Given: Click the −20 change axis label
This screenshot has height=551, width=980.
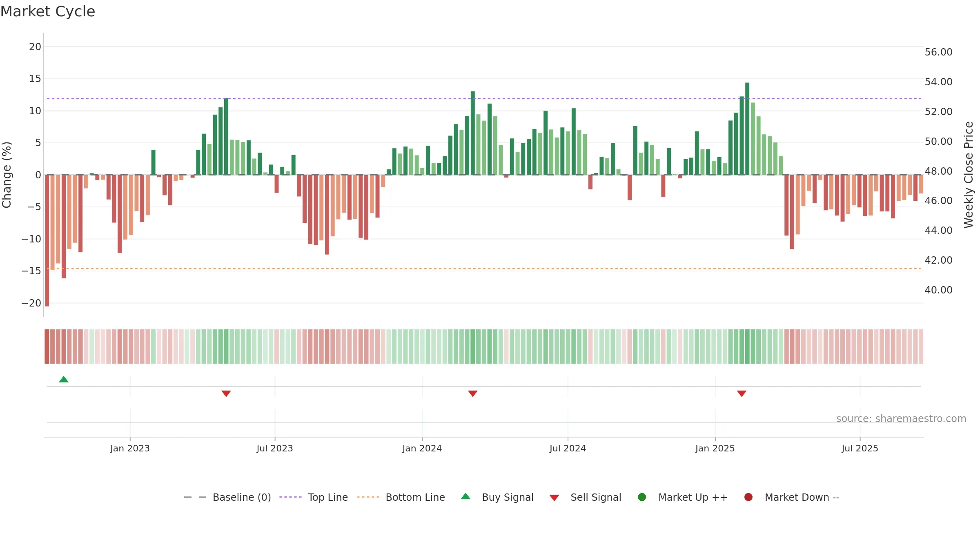Looking at the screenshot, I should (x=31, y=303).
